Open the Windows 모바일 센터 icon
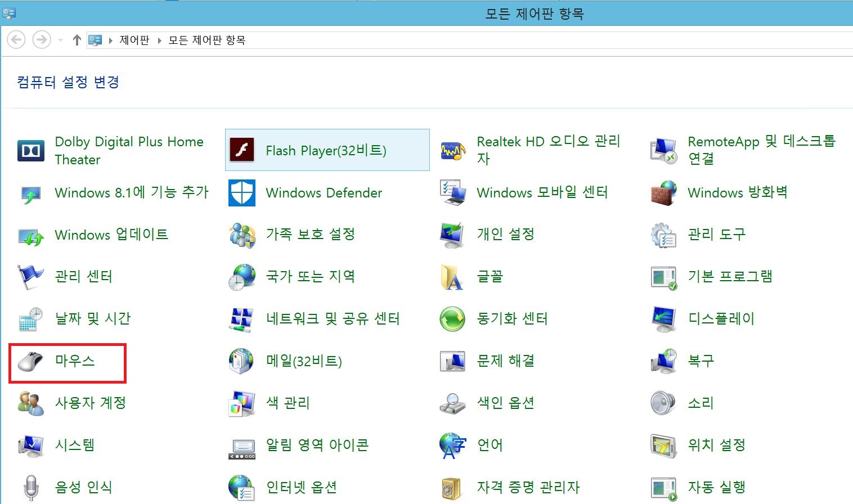Screen dimensions: 853x504 click(x=453, y=193)
